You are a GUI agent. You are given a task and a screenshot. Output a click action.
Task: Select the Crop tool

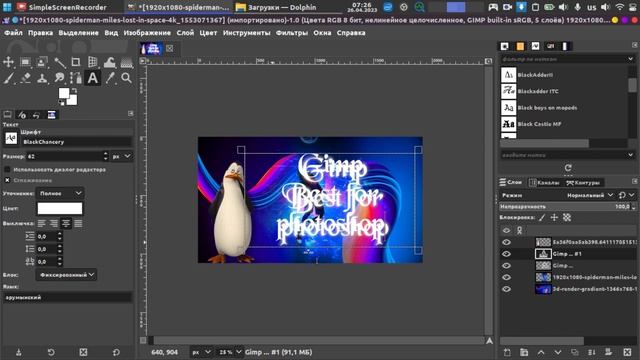click(x=76, y=62)
